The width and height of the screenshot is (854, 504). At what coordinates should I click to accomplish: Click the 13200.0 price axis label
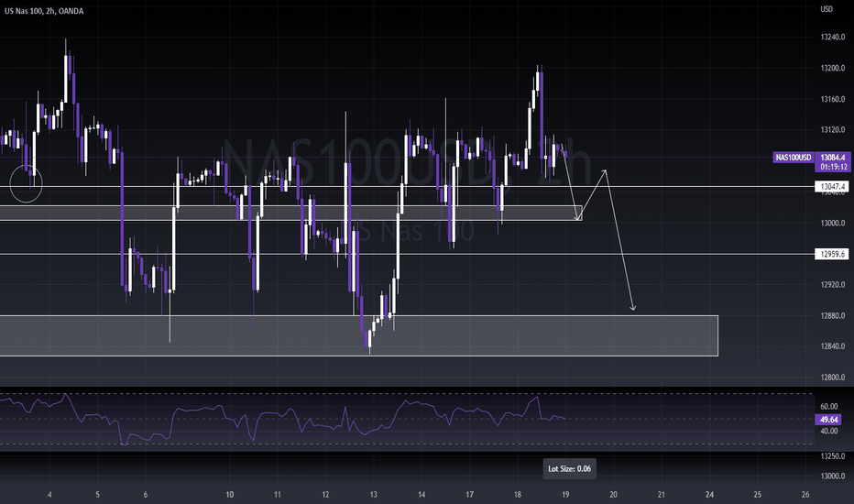tap(833, 68)
